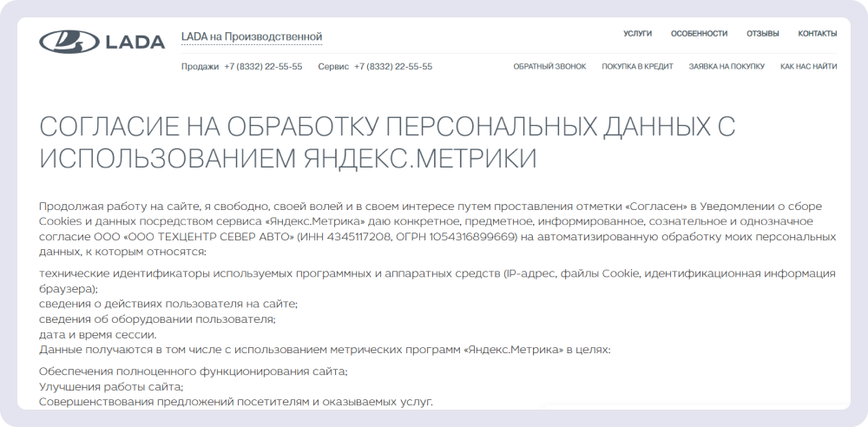Click the text 'сведения об оборудовании пользователя'
Image resolution: width=868 pixels, height=427 pixels.
pos(157,319)
